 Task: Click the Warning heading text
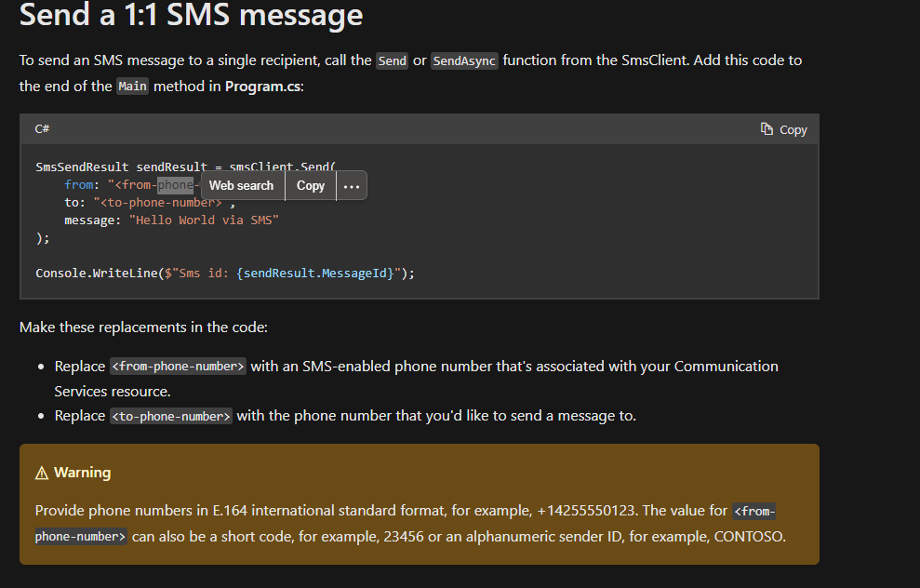pyautogui.click(x=82, y=472)
